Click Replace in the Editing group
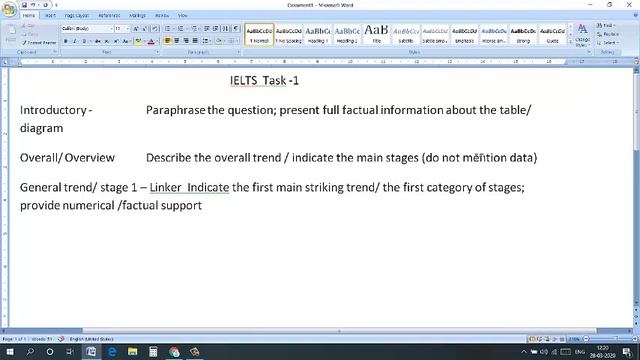The image size is (640, 360). pos(608,34)
